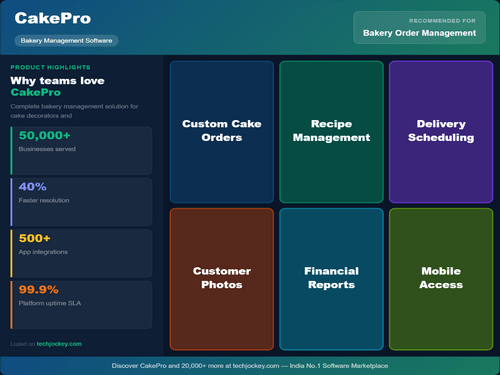This screenshot has width=500, height=375.
Task: Click the footer Discover CakePro banner text
Action: [x=250, y=366]
